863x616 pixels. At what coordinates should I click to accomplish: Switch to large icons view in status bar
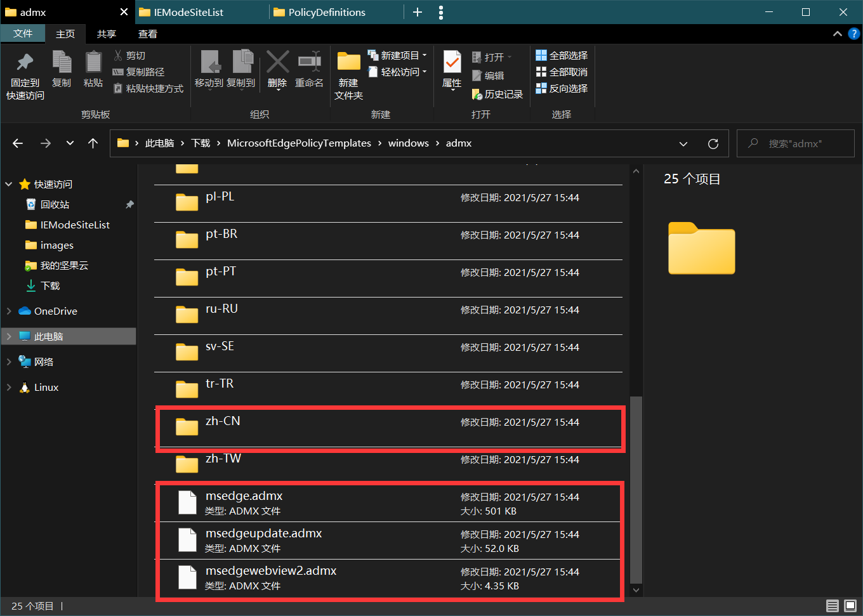pos(850,606)
